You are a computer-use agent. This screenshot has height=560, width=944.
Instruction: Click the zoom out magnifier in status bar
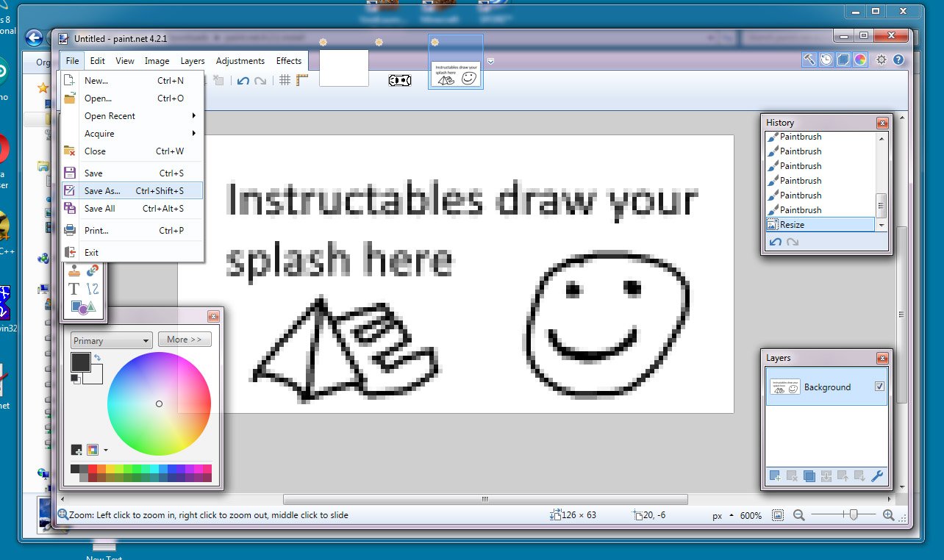click(799, 515)
